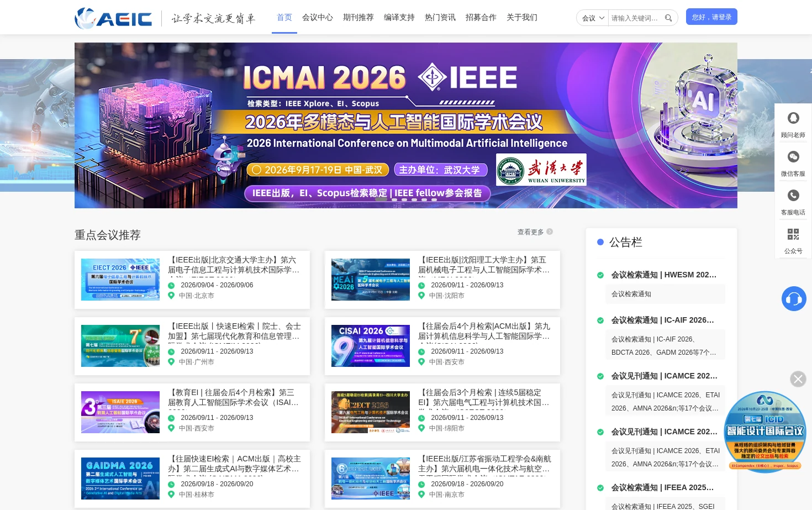Open the 教育EI 教育人工智能 conference title

(234, 398)
